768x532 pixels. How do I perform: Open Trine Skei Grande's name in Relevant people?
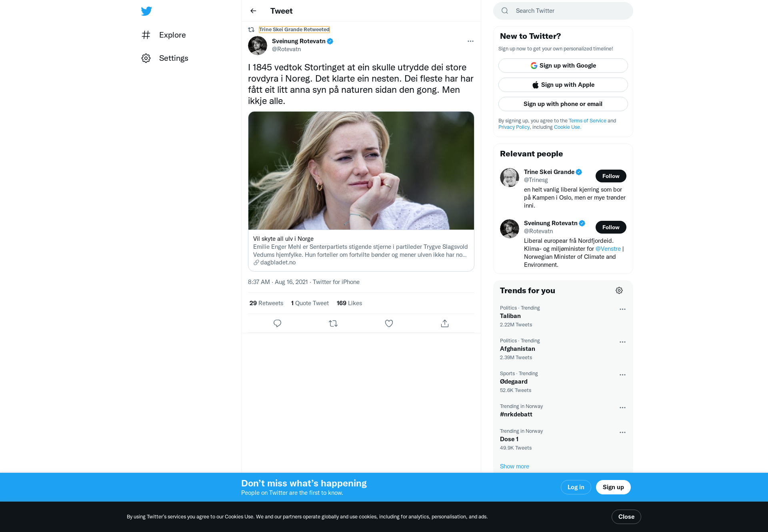pos(549,172)
